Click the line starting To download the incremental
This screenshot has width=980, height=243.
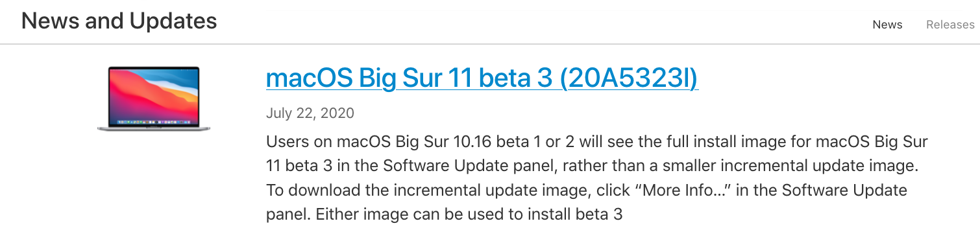pos(587,190)
